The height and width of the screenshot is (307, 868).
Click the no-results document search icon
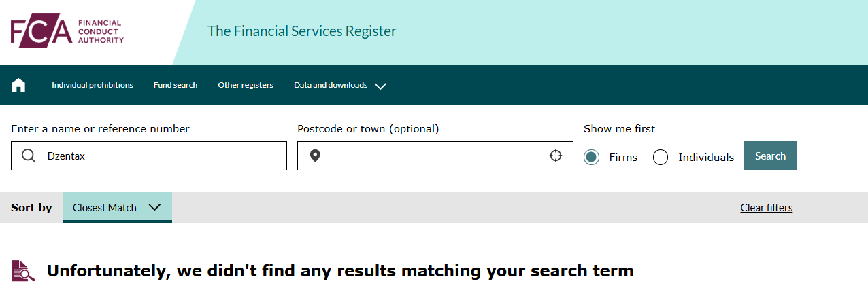[24, 271]
